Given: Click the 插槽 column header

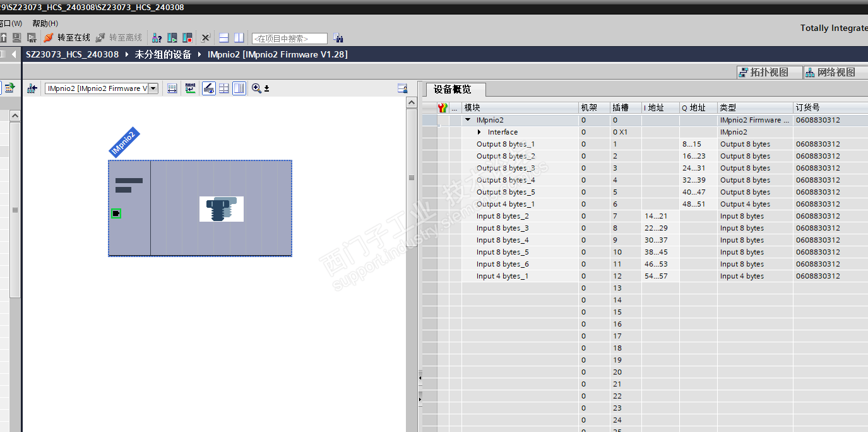Looking at the screenshot, I should (626, 107).
